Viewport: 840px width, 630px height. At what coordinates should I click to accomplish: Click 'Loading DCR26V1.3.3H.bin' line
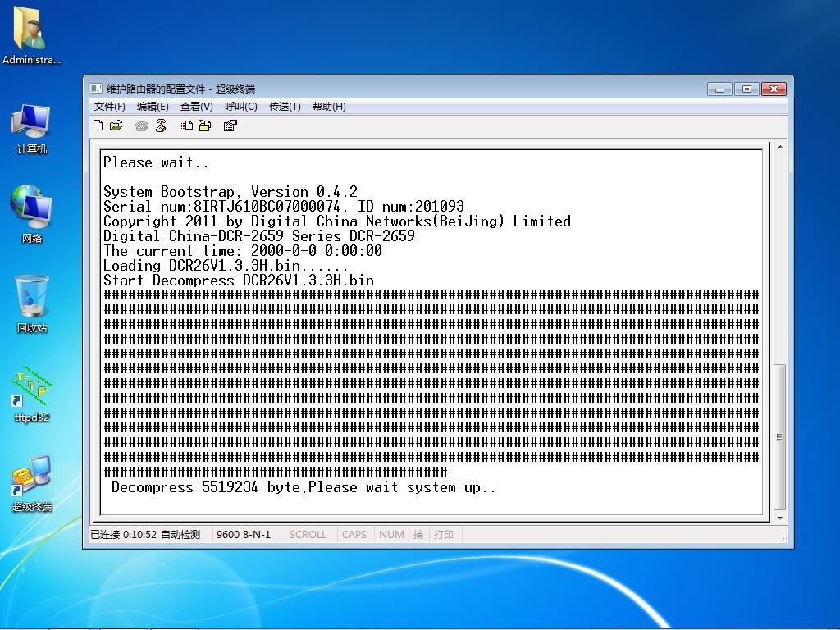tap(226, 266)
